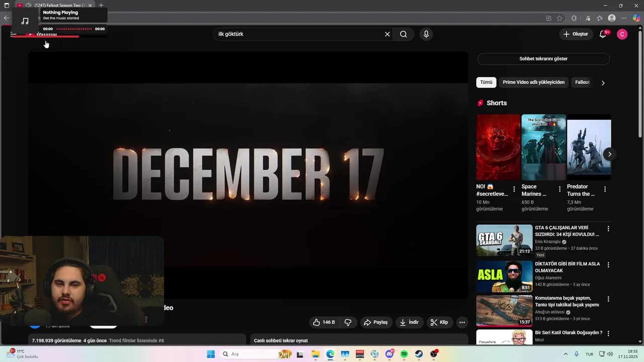This screenshot has width=644, height=362.
Task: Open the YouTube notifications bell
Action: click(x=603, y=34)
